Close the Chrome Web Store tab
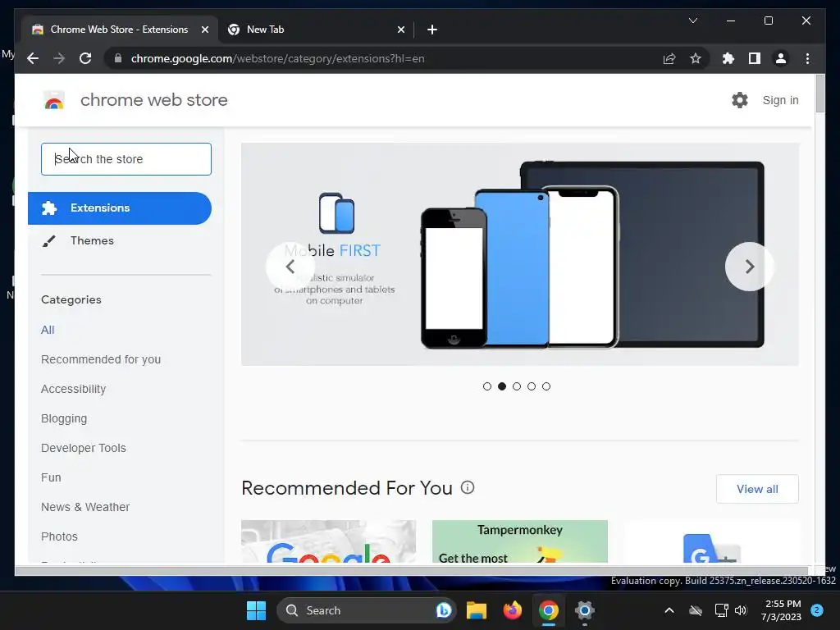840x630 pixels. (x=204, y=30)
